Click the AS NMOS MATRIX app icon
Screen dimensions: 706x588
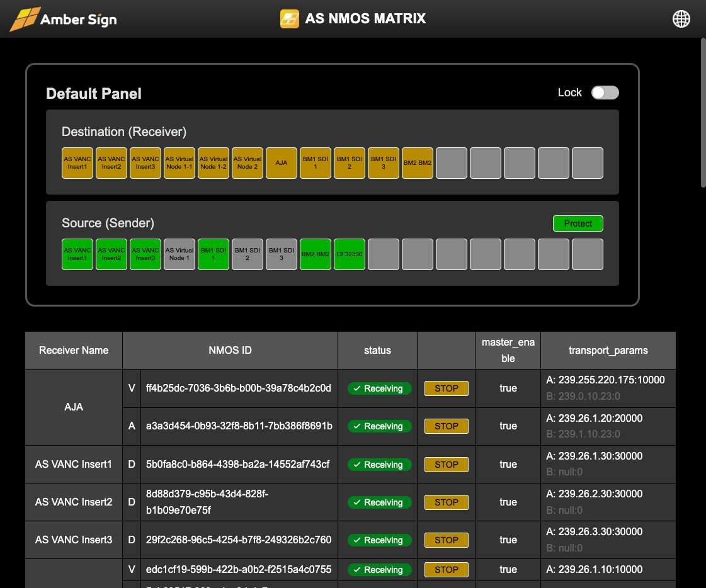pyautogui.click(x=289, y=19)
